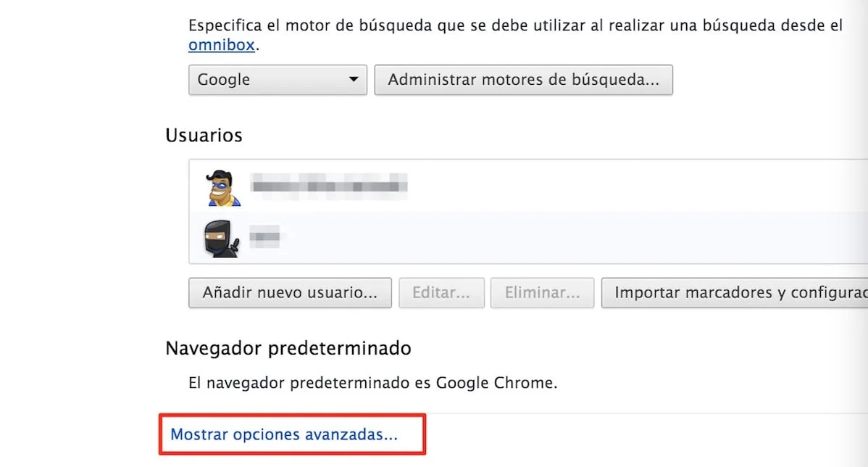Click the text stating Google Chrome is default
868x467 pixels.
click(x=372, y=383)
